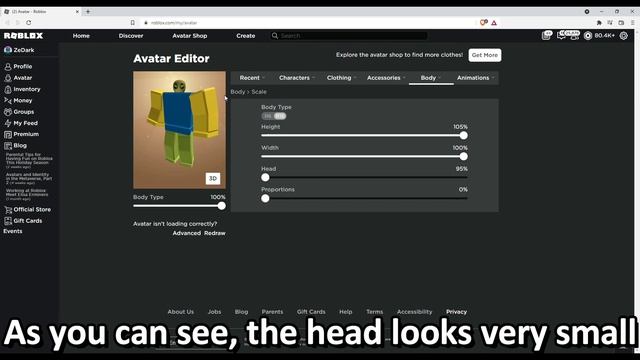640x360 pixels.
Task: Click the browser wallet icon
Action: pos(621,23)
